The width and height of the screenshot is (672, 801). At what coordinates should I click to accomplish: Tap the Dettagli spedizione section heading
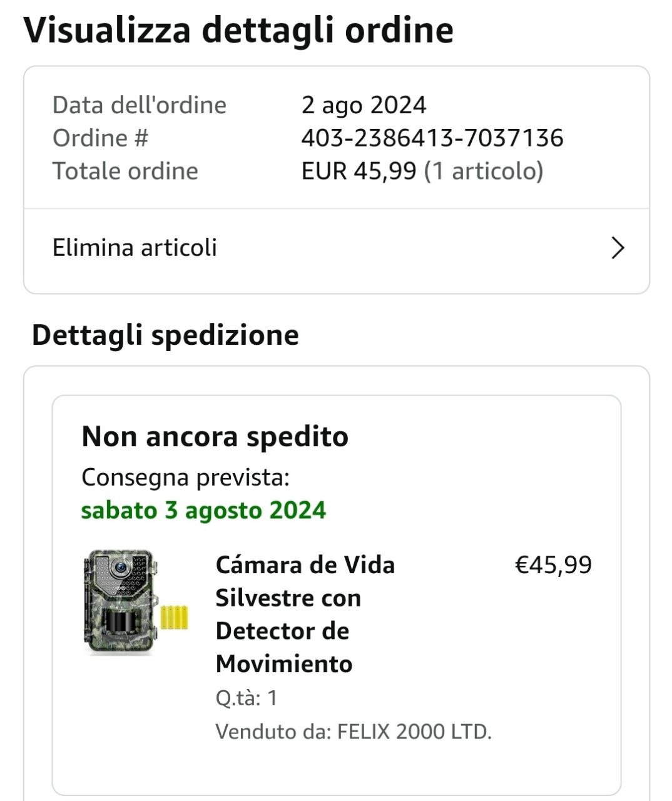165,335
